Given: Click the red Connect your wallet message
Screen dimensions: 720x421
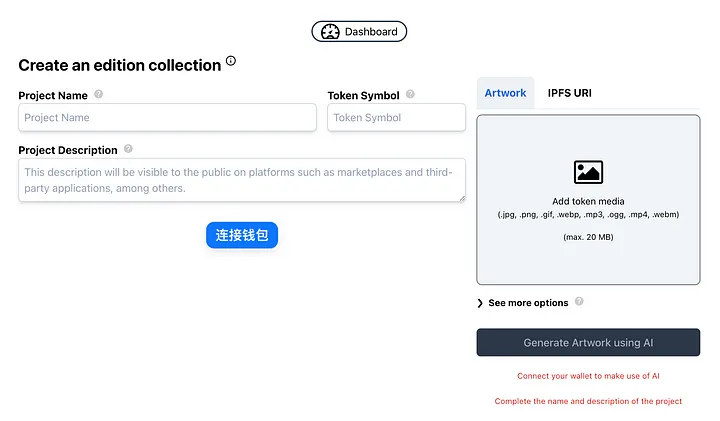Looking at the screenshot, I should click(588, 376).
